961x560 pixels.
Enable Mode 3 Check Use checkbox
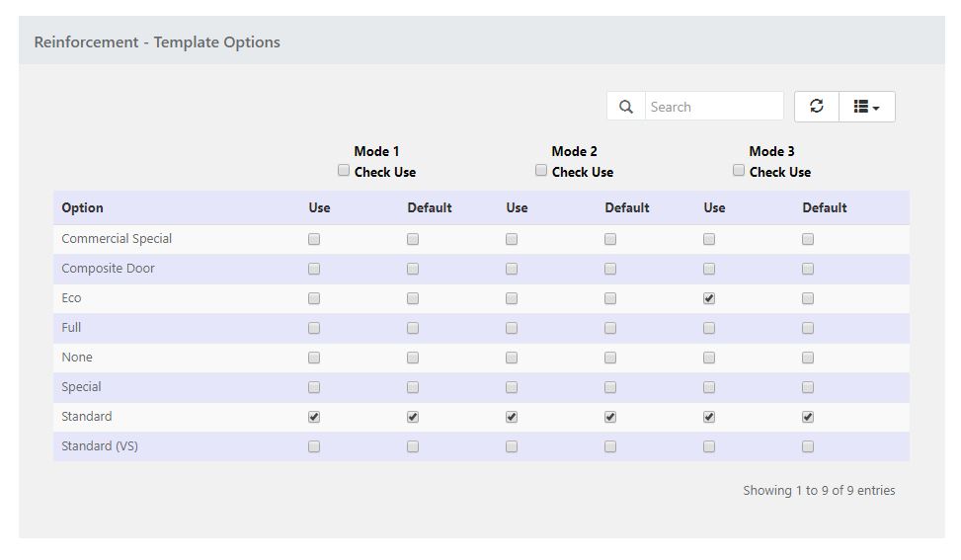[x=739, y=171]
